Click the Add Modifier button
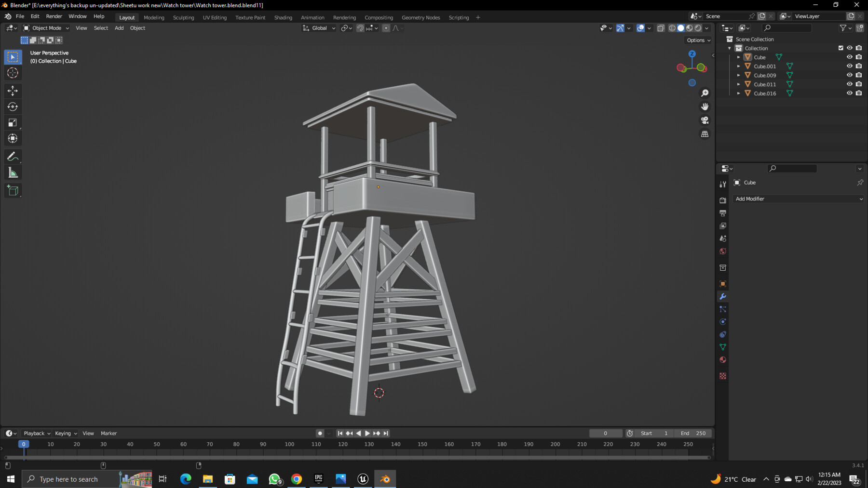868x488 pixels. pyautogui.click(x=798, y=198)
